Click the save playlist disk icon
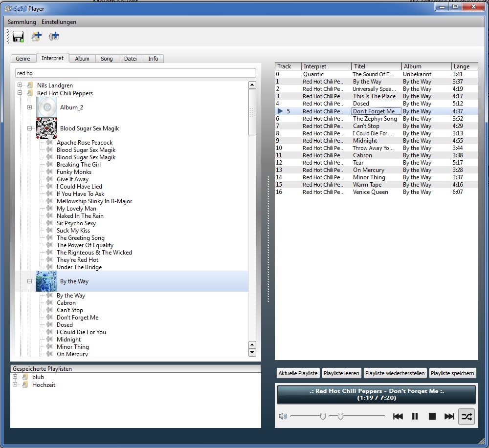Image resolution: width=489 pixels, height=448 pixels. (x=19, y=37)
